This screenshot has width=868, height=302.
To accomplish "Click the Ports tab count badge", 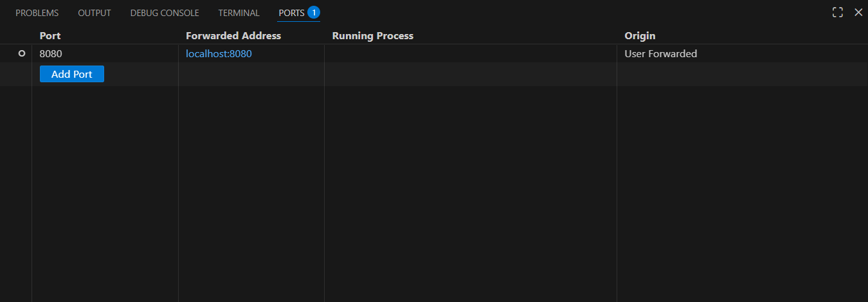I will [314, 13].
